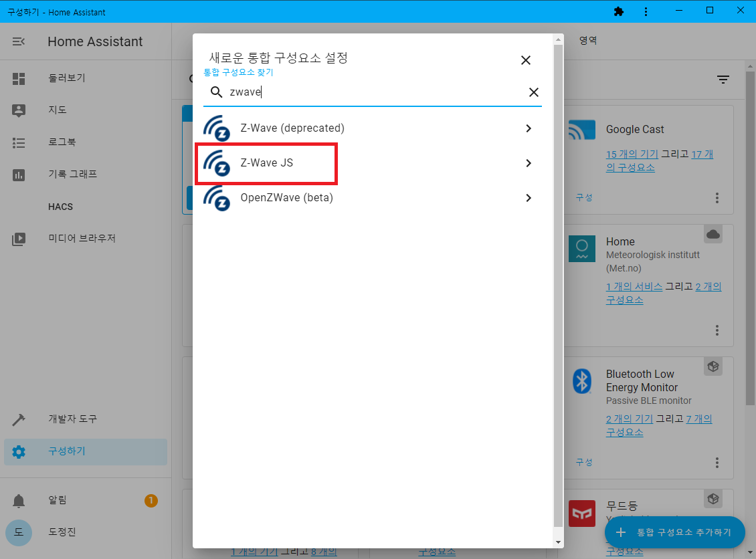The image size is (756, 559).
Task: Click the notification count badge
Action: tap(151, 501)
